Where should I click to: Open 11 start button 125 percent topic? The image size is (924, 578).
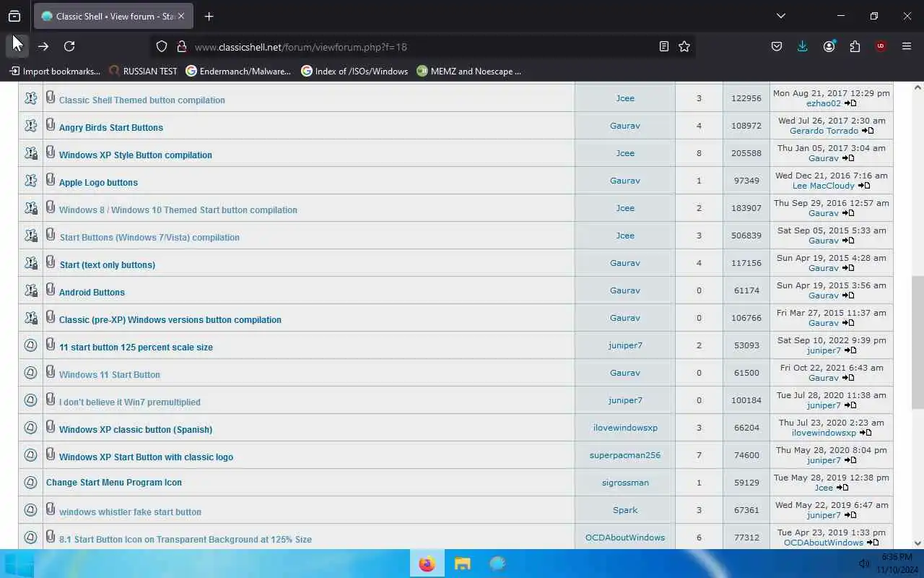coord(136,348)
